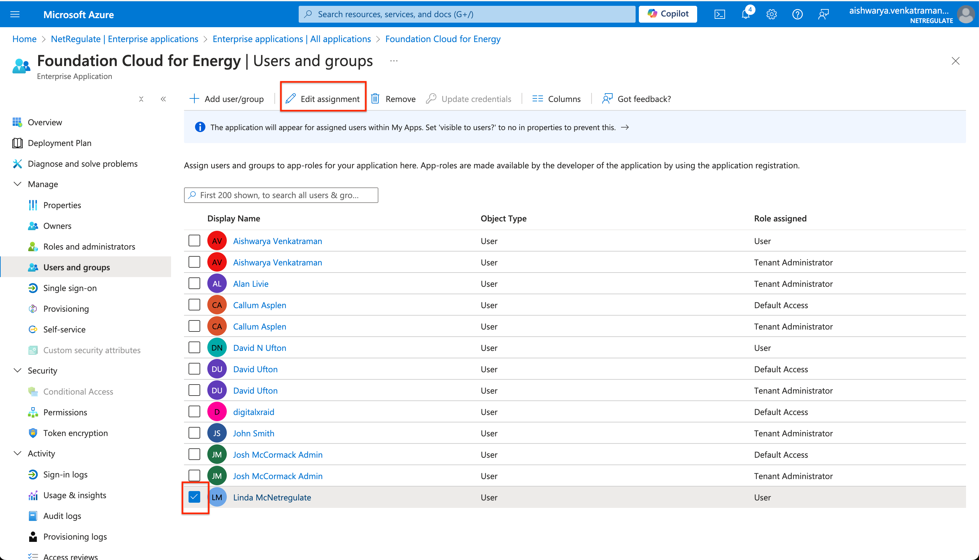Open Single sign-on menu item

[70, 288]
